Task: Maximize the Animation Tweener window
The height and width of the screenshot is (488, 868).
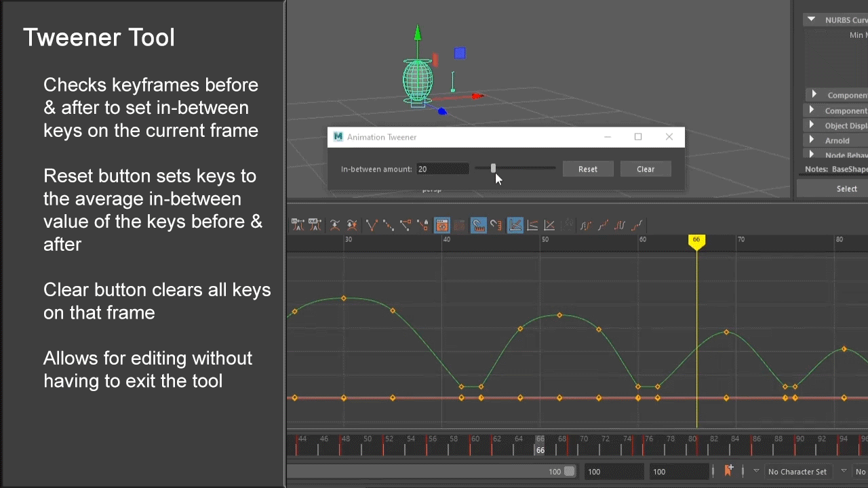Action: tap(638, 137)
